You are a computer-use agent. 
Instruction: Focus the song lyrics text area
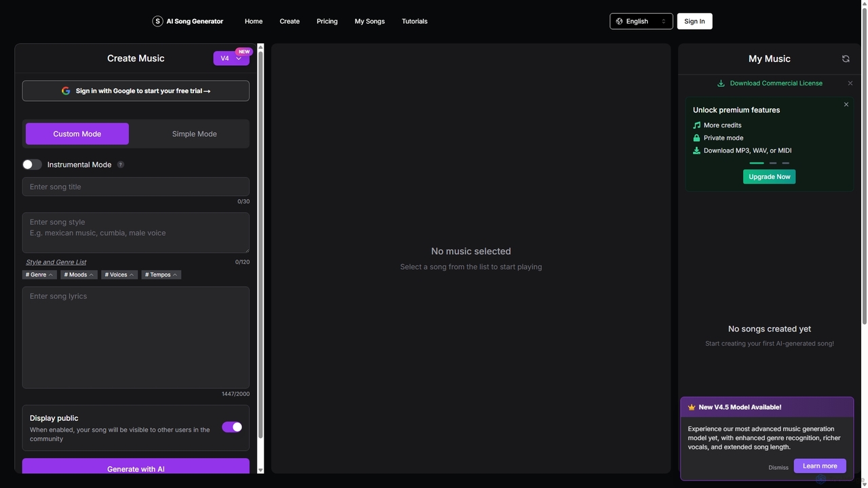[136, 338]
